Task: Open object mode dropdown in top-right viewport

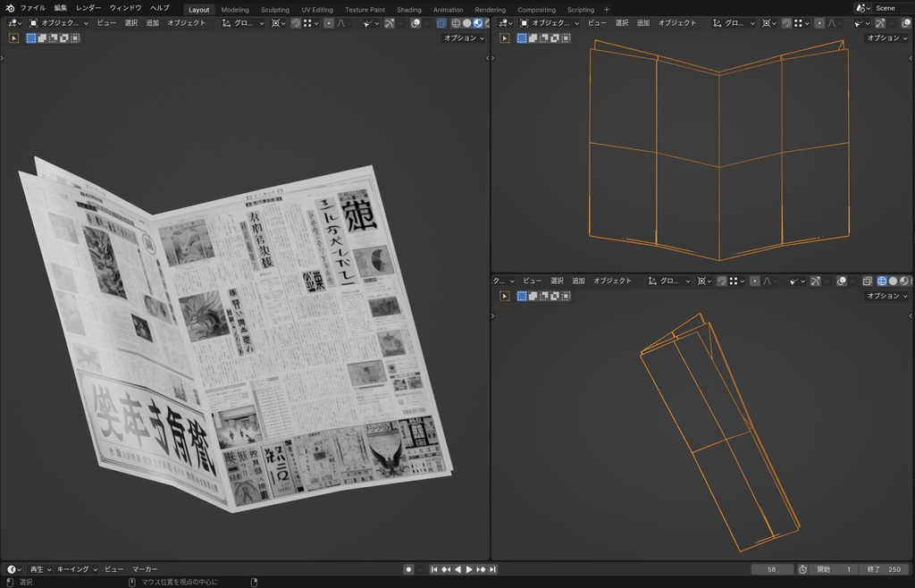Action: (x=550, y=23)
